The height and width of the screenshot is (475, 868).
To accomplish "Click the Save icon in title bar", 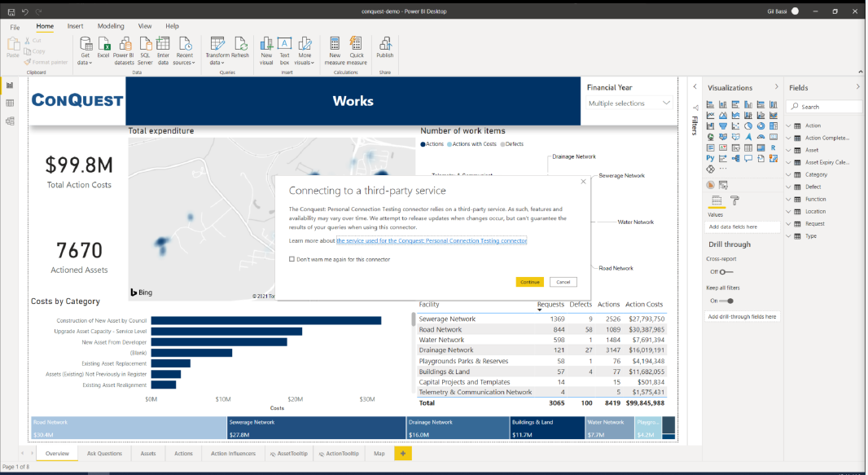I will 11,11.
